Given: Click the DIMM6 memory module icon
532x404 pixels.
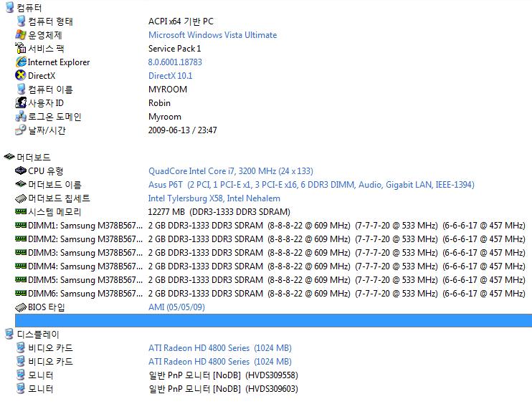Looking at the screenshot, I should (x=21, y=293).
